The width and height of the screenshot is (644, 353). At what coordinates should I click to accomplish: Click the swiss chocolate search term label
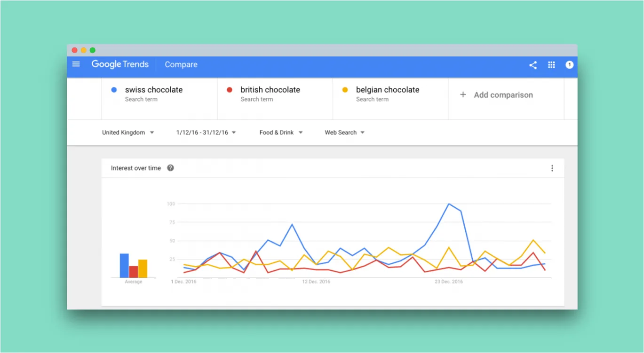pyautogui.click(x=154, y=89)
